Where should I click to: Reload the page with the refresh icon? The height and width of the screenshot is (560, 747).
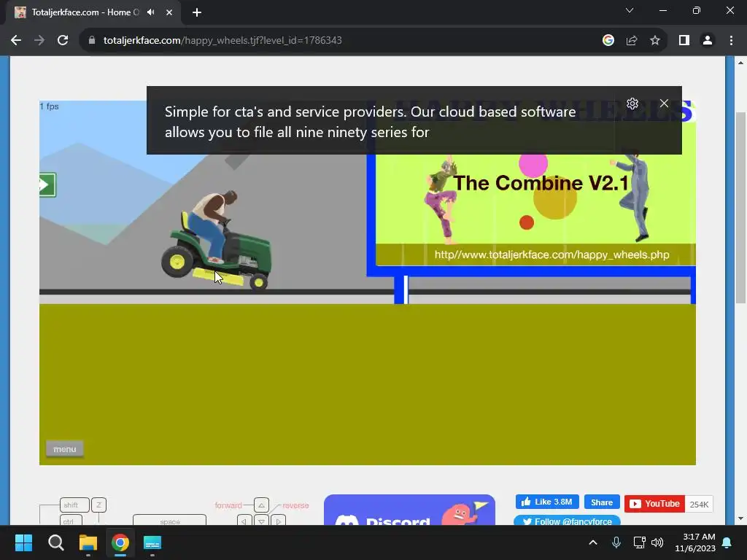click(63, 41)
